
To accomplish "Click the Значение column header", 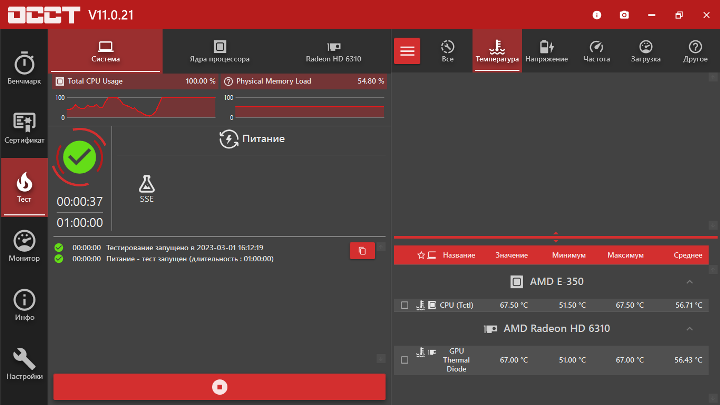I will click(x=512, y=255).
